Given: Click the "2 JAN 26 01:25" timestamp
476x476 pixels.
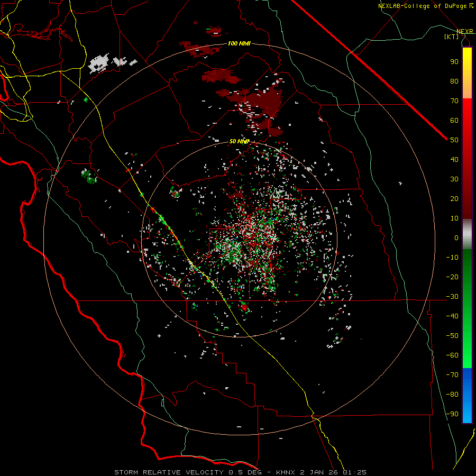Looking at the screenshot, I should click(x=333, y=472).
